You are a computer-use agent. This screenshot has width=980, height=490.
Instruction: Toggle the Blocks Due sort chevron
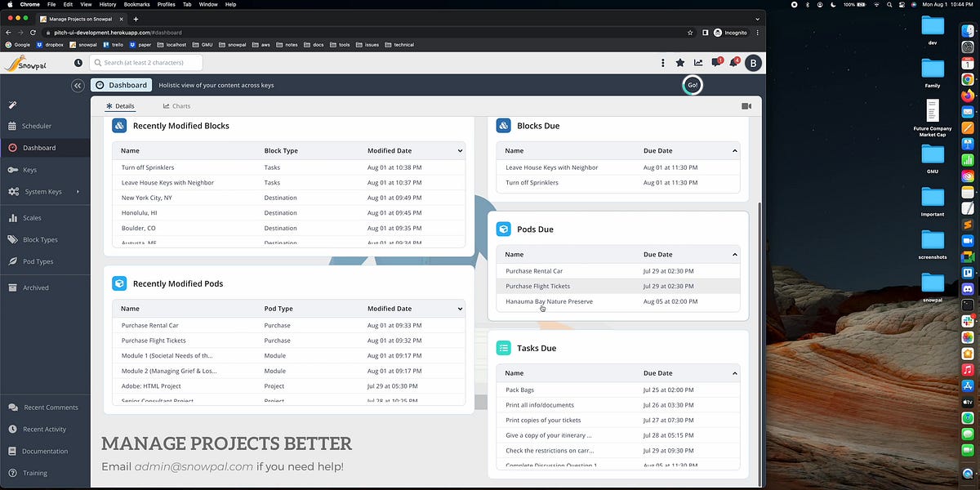(x=735, y=151)
